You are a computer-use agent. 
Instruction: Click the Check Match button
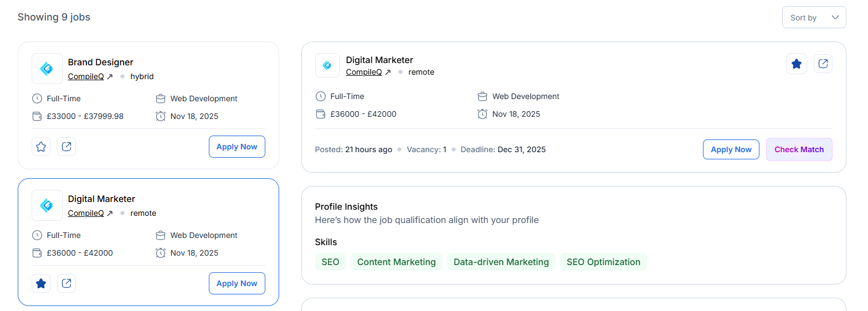[799, 149]
